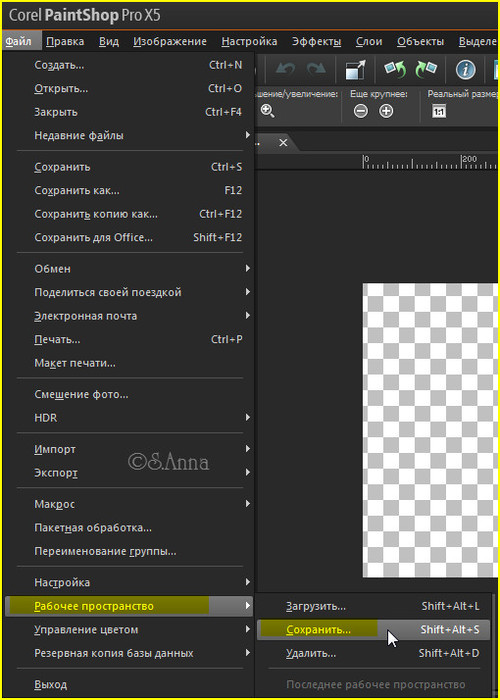500x700 pixels.
Task: Choose Удалить... workspace entry
Action: 373,654
